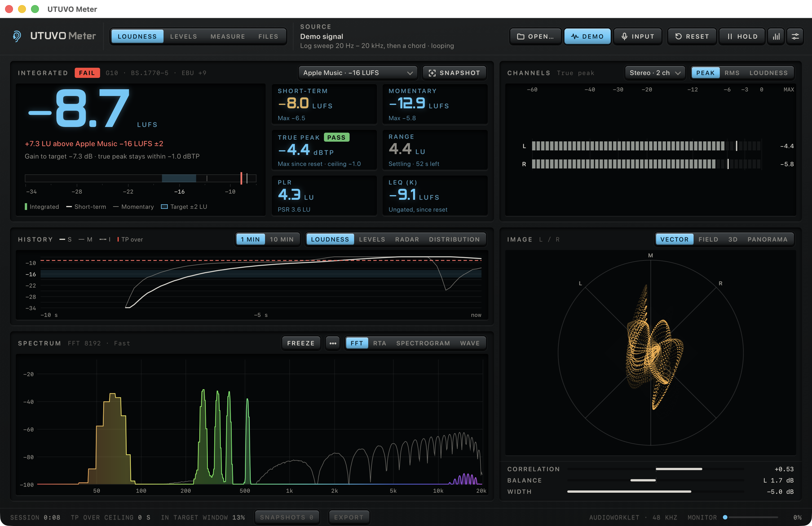Show Loudness in the history panel
This screenshot has height=526, width=812.
coord(330,239)
